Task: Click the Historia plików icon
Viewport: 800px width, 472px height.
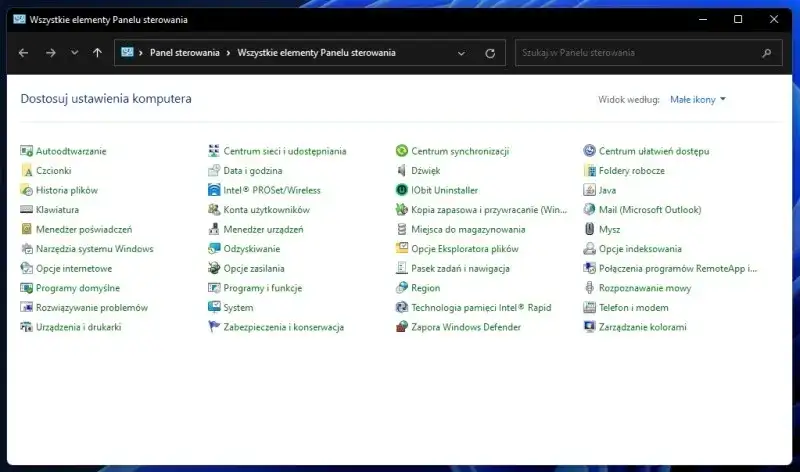Action: pyautogui.click(x=27, y=190)
